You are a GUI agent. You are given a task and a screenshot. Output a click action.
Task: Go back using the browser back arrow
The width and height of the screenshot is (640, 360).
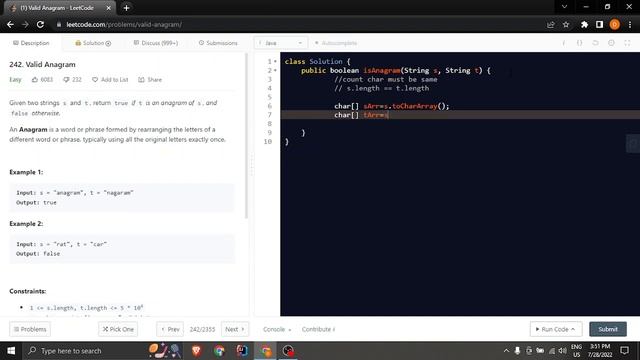point(10,24)
